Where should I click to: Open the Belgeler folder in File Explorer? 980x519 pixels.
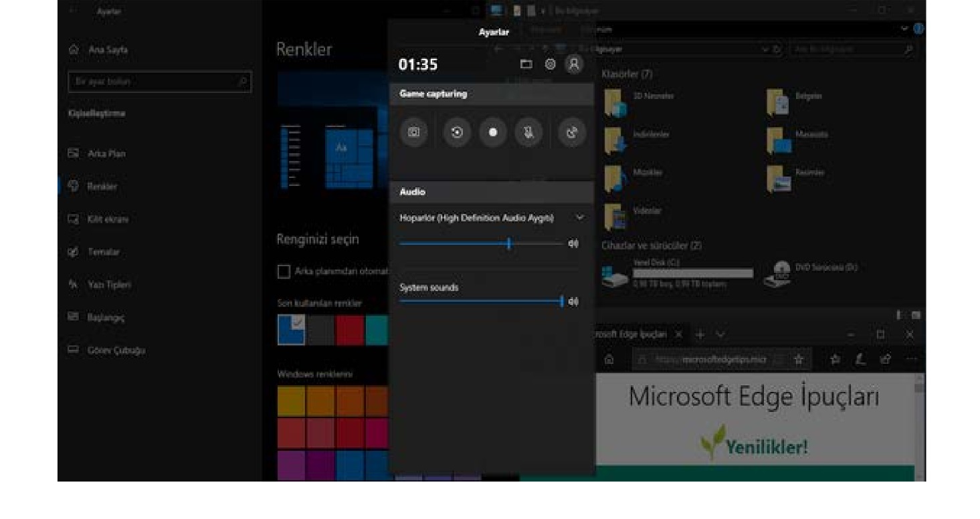pyautogui.click(x=795, y=102)
